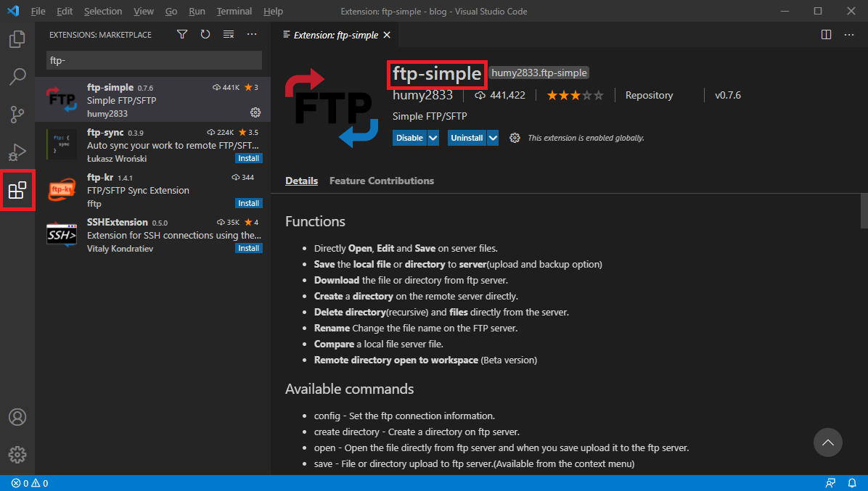The image size is (868, 491).
Task: Uninstall the ftp-simple extension
Action: tap(465, 137)
